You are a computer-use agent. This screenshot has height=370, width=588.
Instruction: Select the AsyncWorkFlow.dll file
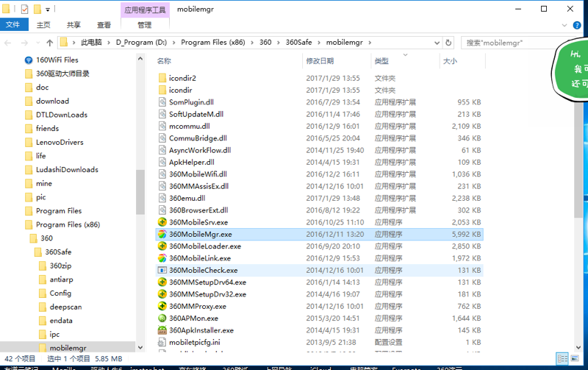(200, 150)
